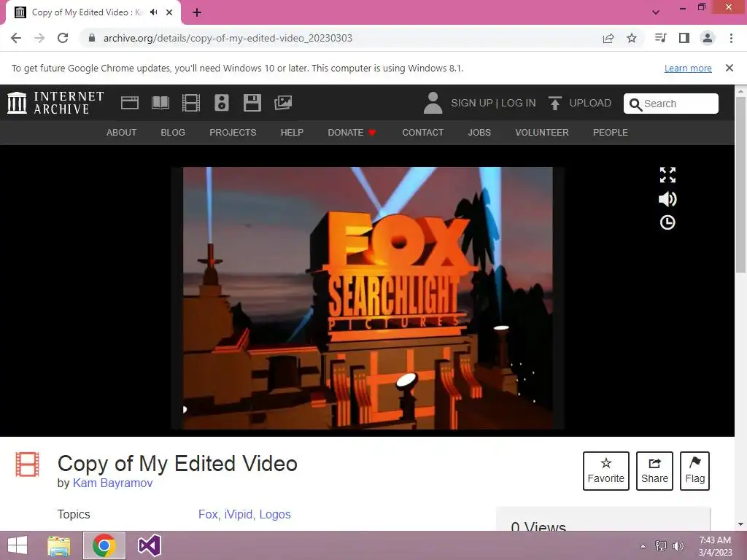Open the taskbar clock showing 7:43 AM
Image resolution: width=747 pixels, height=560 pixels.
715,546
